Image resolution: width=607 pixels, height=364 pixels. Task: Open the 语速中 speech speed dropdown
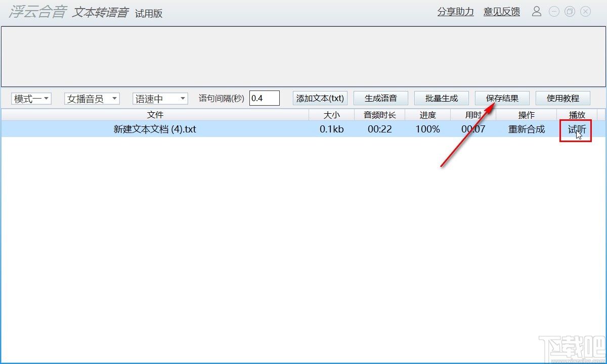[x=160, y=98]
